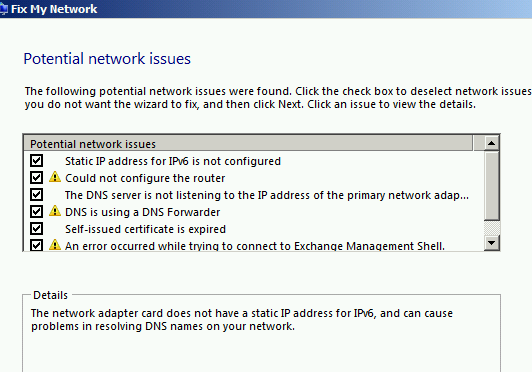The width and height of the screenshot is (532, 372).
Task: Uncheck DNS is using a DNS Forwarder
Action: pyautogui.click(x=36, y=211)
